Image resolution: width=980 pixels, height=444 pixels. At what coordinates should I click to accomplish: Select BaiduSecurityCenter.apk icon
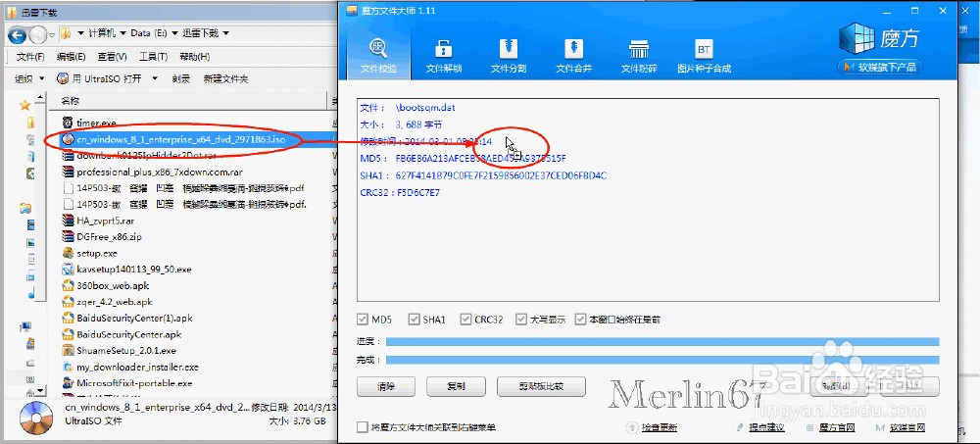click(69, 334)
